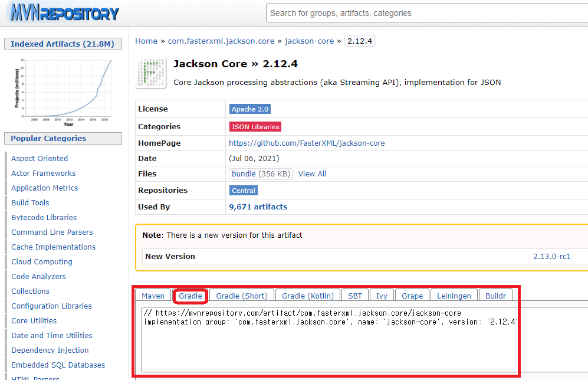Open Date and Time Utilities category
The image size is (588, 380).
[x=52, y=335]
